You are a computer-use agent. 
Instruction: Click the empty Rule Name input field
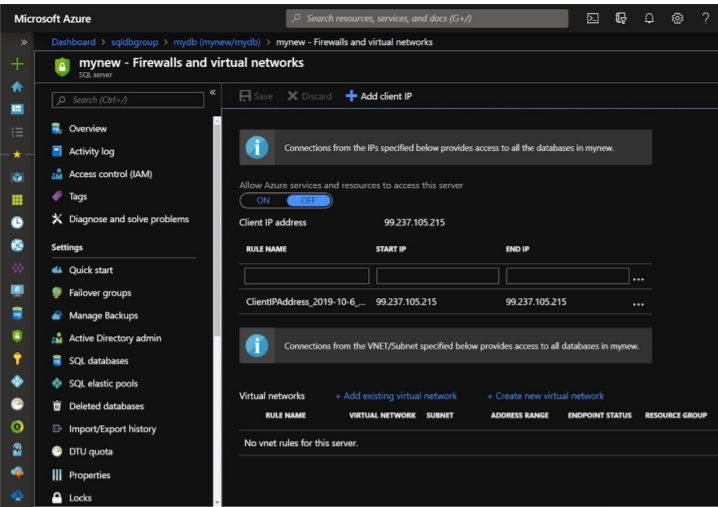[306, 276]
